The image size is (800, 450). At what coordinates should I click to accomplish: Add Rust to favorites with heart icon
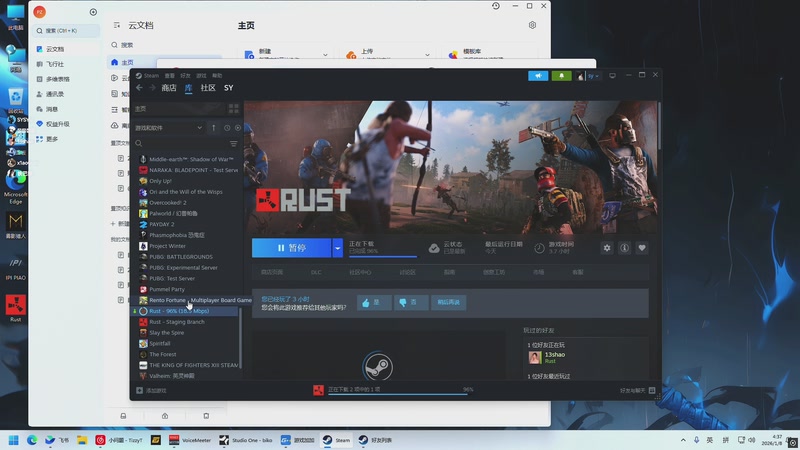point(642,248)
